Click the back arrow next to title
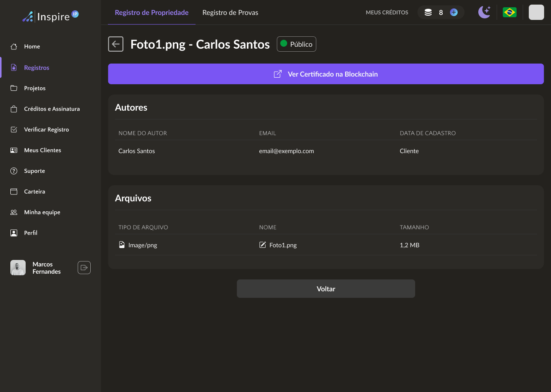This screenshot has height=392, width=551. pos(116,44)
